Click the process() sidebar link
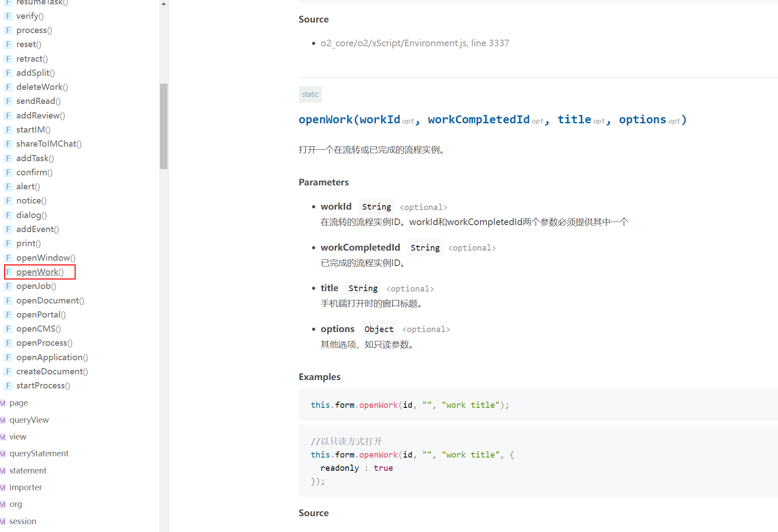 pos(34,30)
